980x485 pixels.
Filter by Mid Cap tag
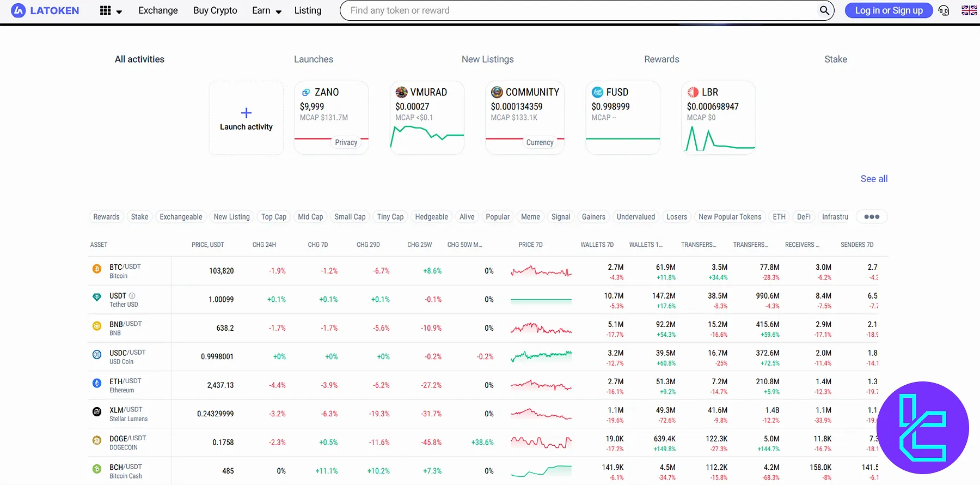[x=310, y=216]
